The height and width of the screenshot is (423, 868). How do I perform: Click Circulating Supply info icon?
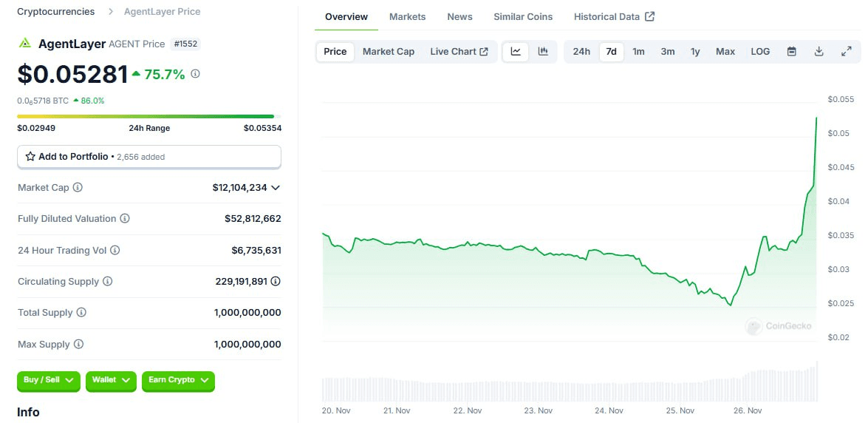click(x=108, y=281)
